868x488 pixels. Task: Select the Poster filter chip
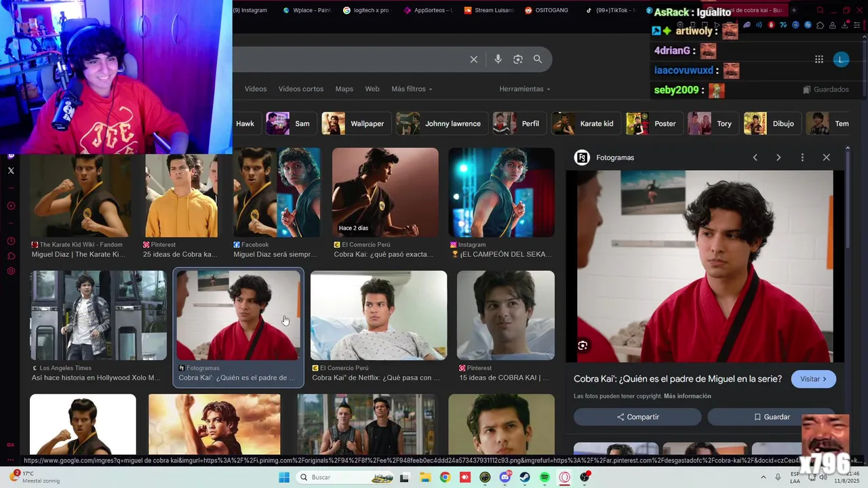click(654, 123)
